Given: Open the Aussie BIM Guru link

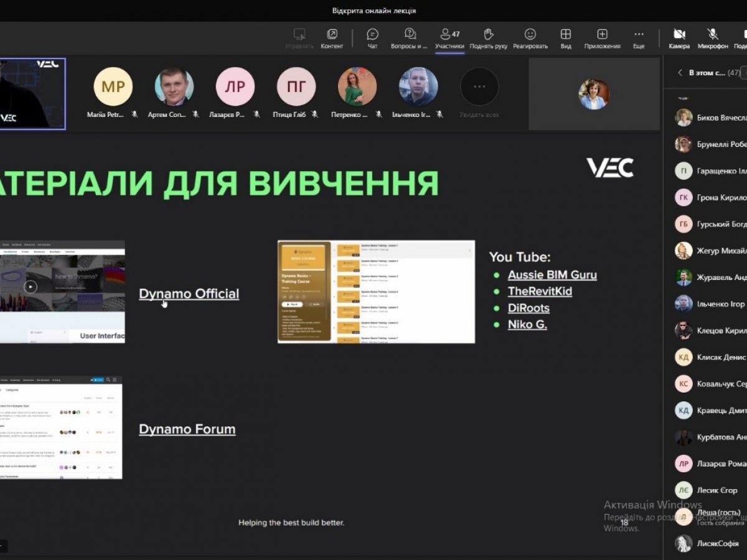Looking at the screenshot, I should (552, 274).
